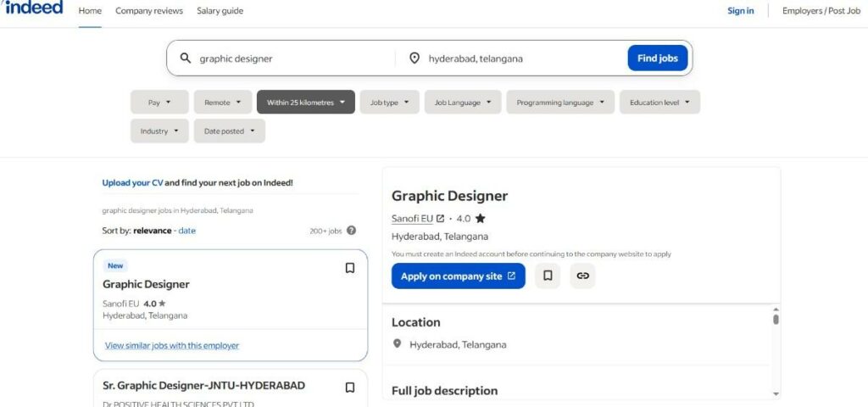Screen dimensions: 868x407
Task: Click scroll down arrow of job description
Action: (x=776, y=393)
